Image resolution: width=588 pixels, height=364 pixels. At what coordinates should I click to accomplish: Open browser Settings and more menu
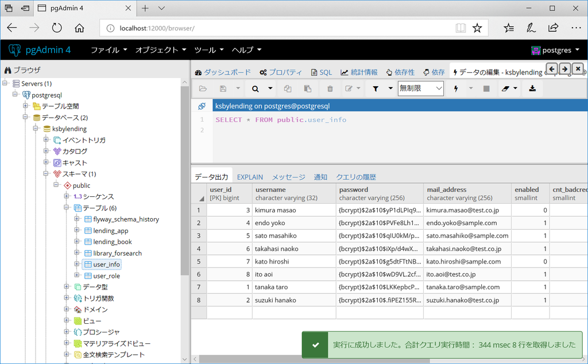(x=576, y=28)
